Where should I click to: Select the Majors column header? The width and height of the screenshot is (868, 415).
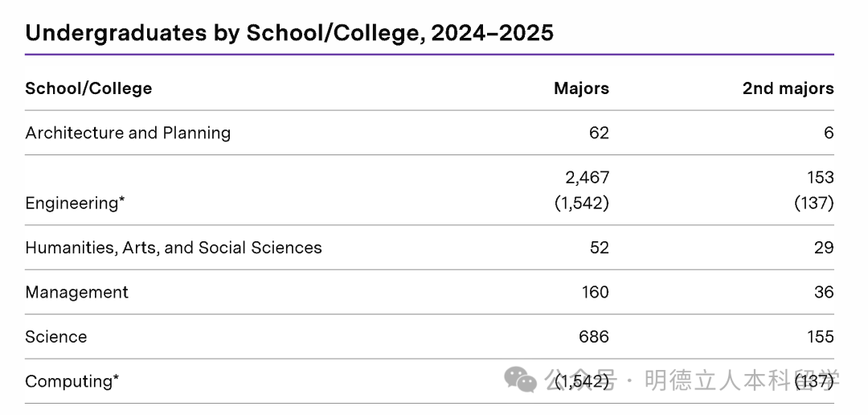[x=581, y=88]
